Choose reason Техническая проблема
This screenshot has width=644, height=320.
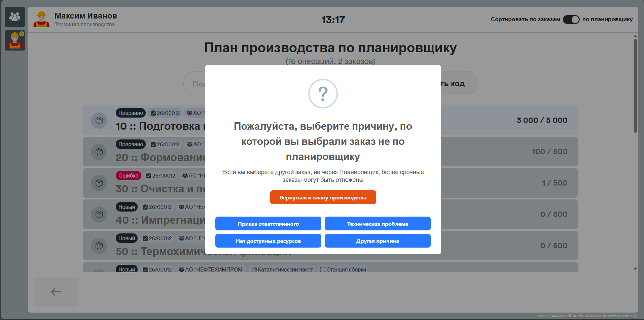pos(378,224)
